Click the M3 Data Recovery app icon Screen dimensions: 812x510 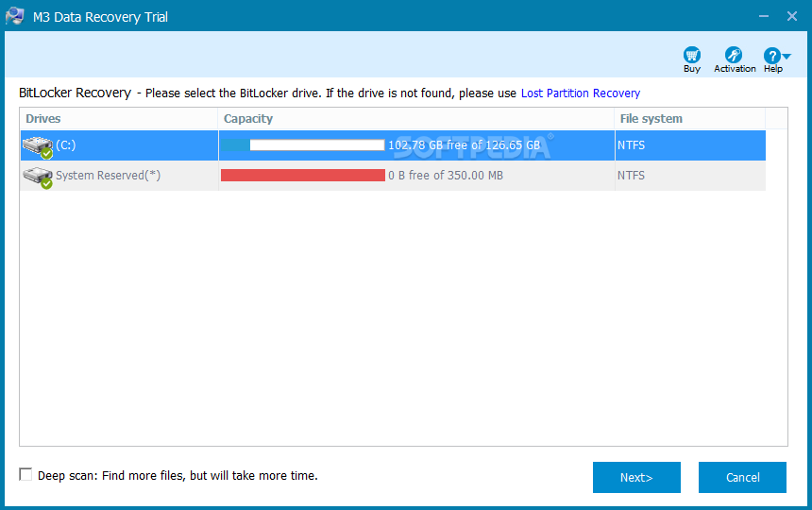15,16
